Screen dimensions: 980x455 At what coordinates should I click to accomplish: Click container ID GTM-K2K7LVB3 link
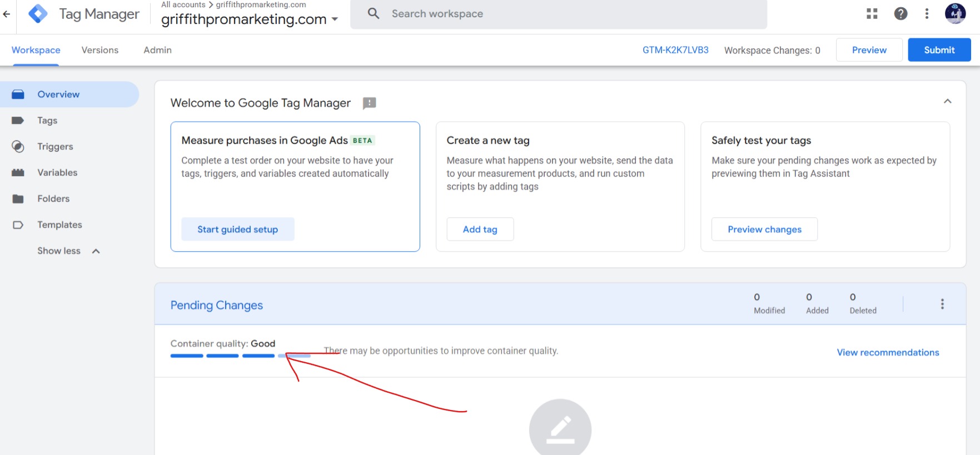tap(675, 50)
